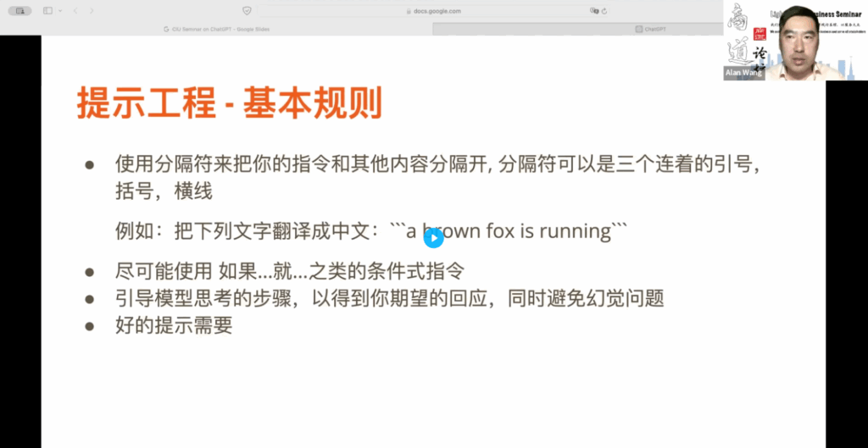The height and width of the screenshot is (448, 868).
Task: Open the sidebar dropdown chevron
Action: click(60, 10)
